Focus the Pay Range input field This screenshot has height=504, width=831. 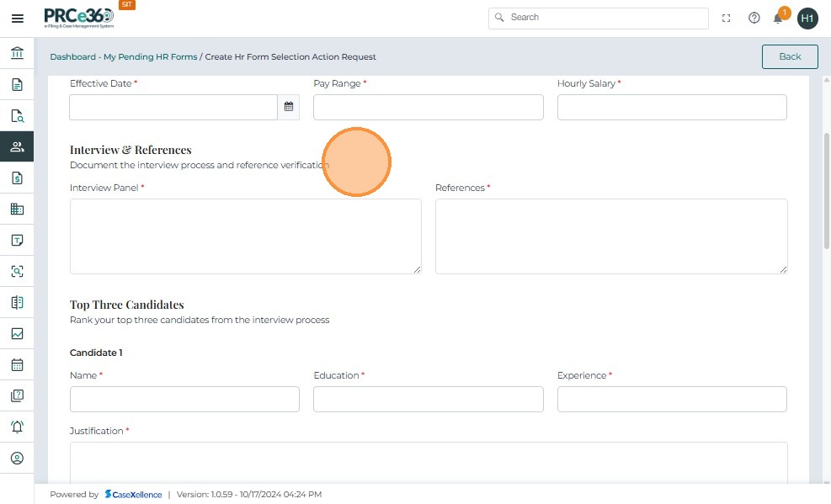tap(428, 107)
